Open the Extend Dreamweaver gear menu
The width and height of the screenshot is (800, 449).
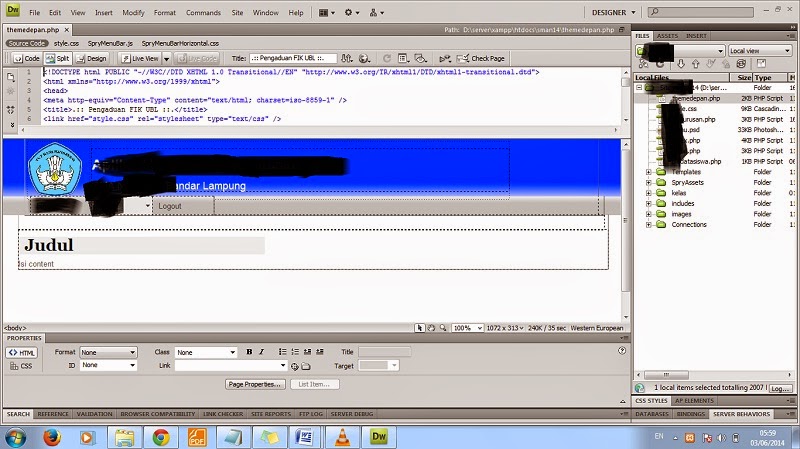click(x=352, y=13)
